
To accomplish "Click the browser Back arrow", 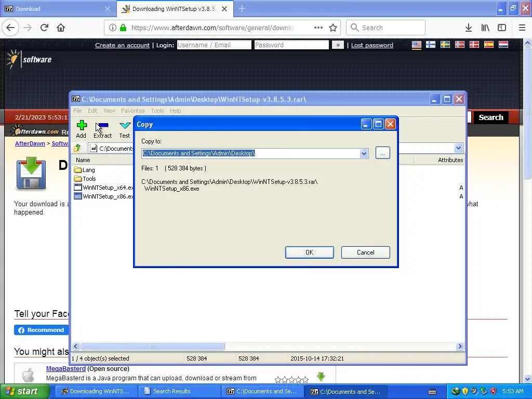I will point(10,28).
